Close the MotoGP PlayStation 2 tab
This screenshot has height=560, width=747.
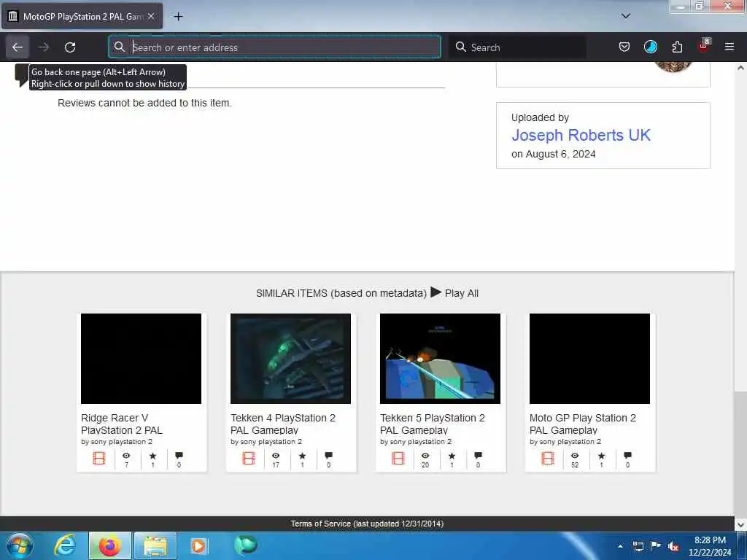point(151,16)
